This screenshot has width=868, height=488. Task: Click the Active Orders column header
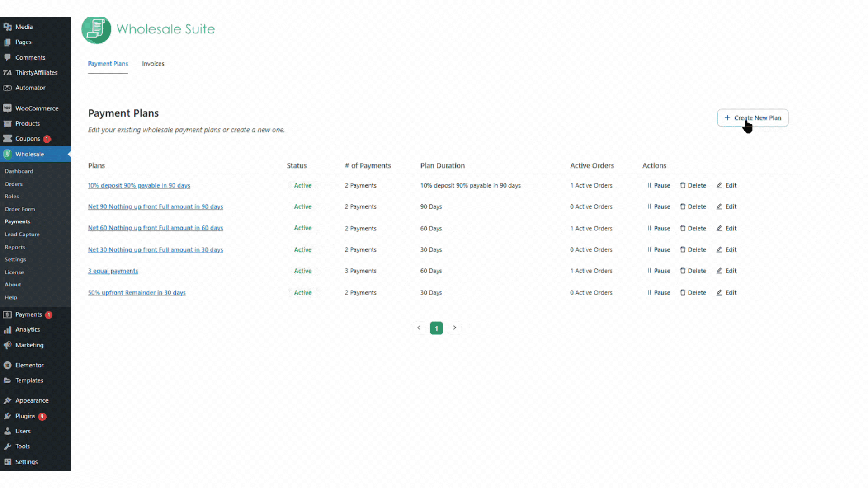(592, 165)
